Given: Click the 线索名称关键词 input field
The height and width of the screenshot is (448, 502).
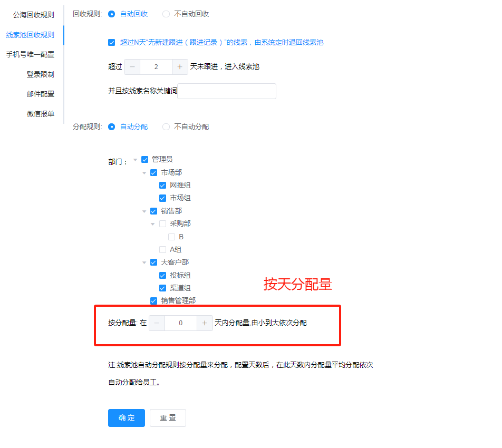Looking at the screenshot, I should (x=227, y=91).
